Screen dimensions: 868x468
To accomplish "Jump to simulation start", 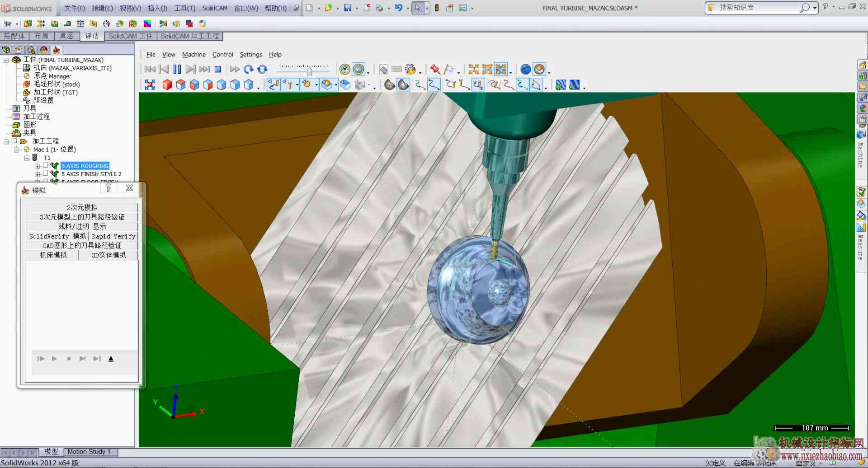I will (x=150, y=69).
